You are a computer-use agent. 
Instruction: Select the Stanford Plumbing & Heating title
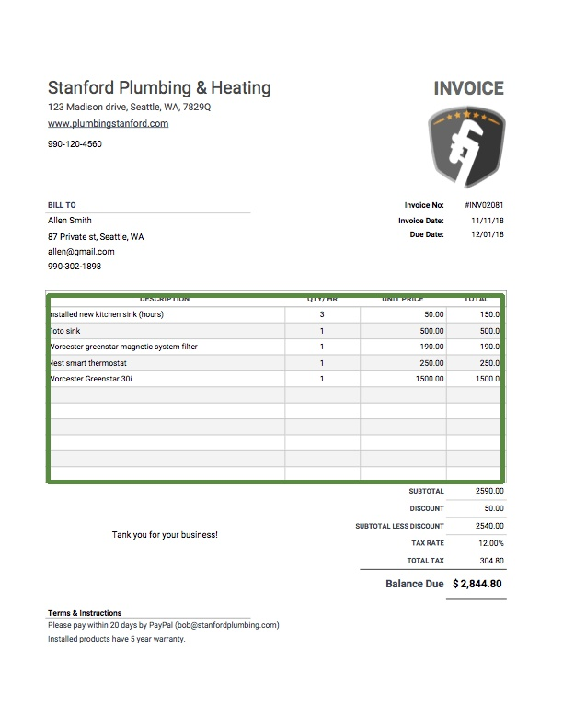pos(159,88)
